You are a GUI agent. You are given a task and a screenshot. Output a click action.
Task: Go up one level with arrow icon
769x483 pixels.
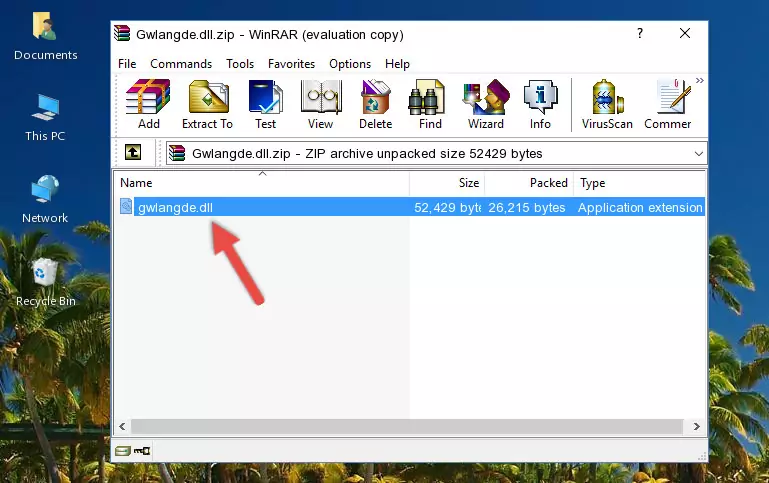point(133,153)
